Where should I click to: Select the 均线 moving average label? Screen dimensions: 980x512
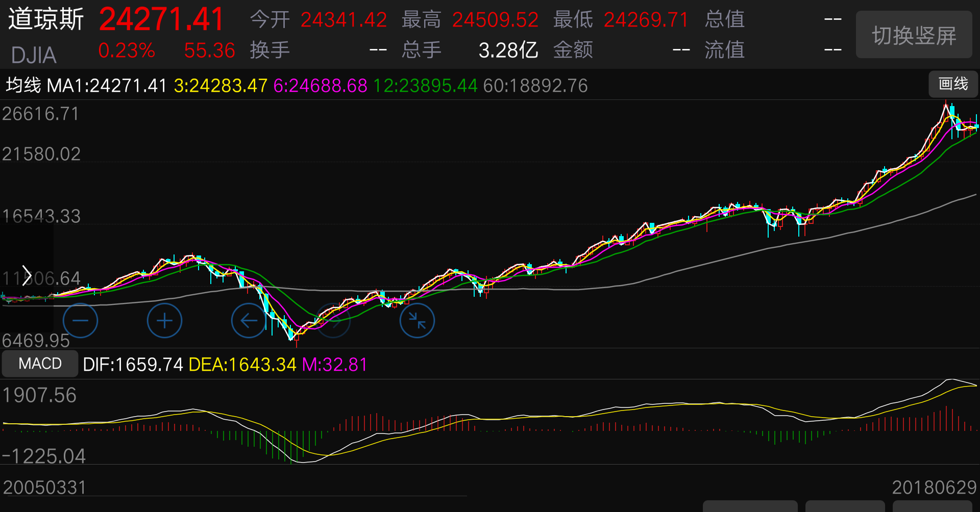click(23, 85)
